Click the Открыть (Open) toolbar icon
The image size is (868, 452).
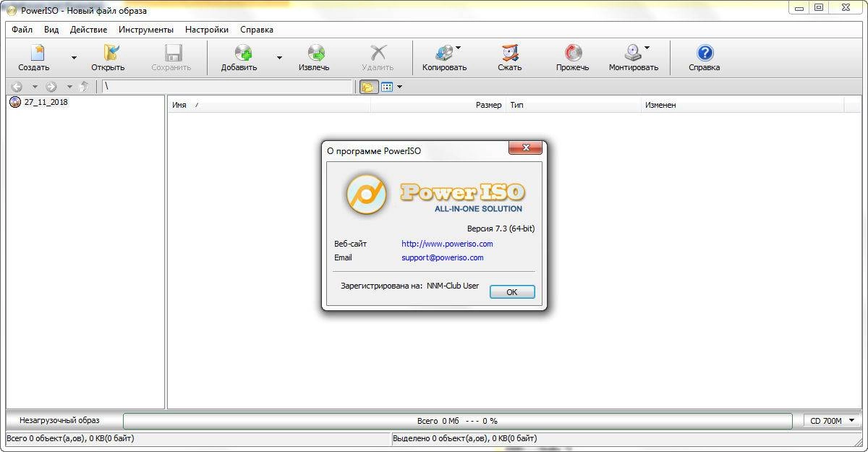click(x=109, y=53)
